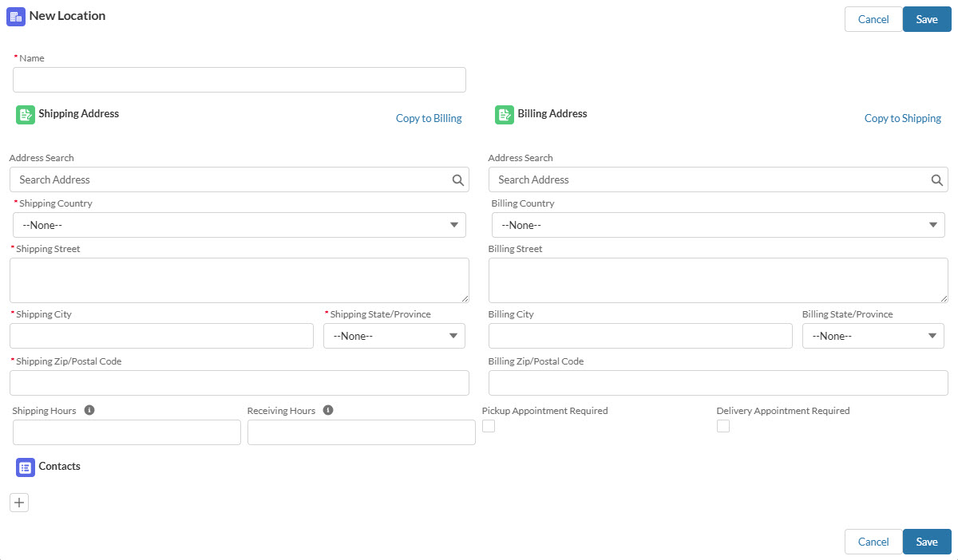Screen dimensions: 958x560
Task: Focus the Billing Zip/Postal Code field
Action: (718, 383)
